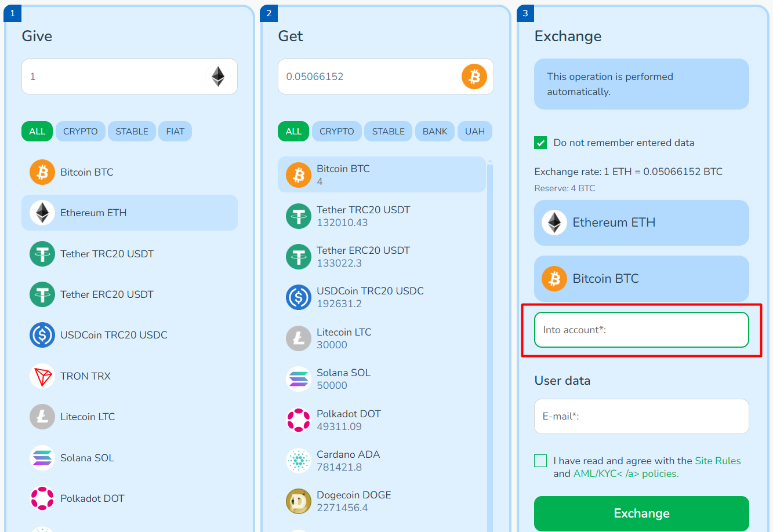Click Litecoin icon in Give list
Viewport: 773px width, 532px height.
[x=42, y=417]
